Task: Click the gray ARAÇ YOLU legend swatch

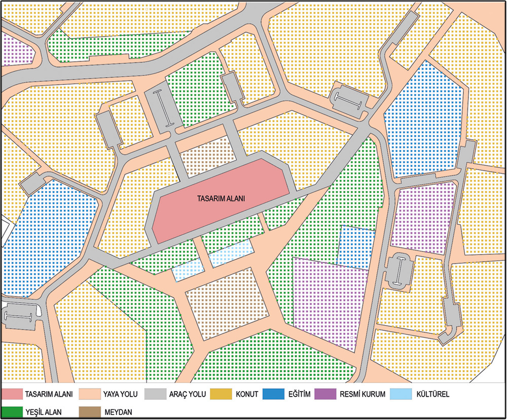Action: point(155,394)
